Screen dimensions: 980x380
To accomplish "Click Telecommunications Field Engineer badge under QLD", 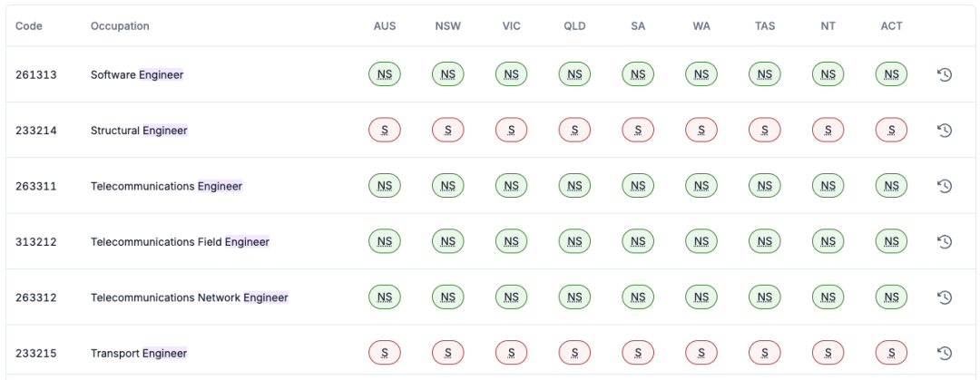I will point(574,242).
